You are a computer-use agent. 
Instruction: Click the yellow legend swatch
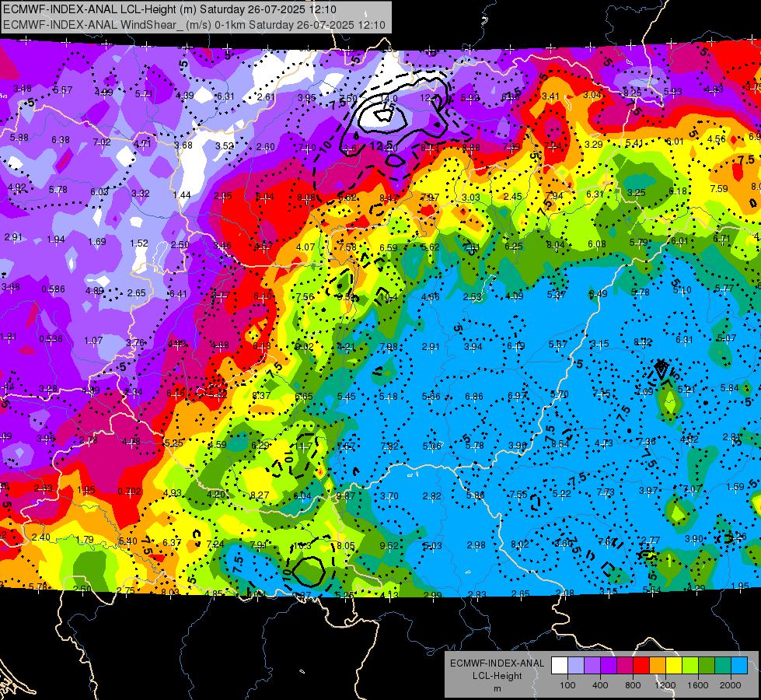click(x=674, y=666)
